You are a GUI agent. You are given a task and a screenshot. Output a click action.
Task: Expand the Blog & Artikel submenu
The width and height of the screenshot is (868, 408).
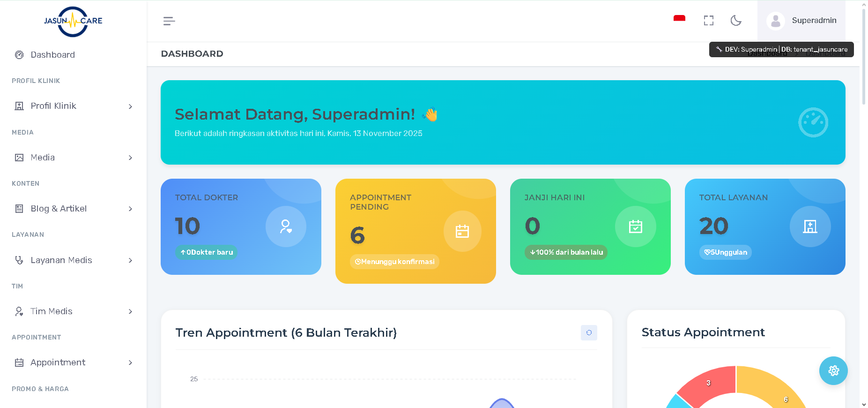tap(73, 209)
